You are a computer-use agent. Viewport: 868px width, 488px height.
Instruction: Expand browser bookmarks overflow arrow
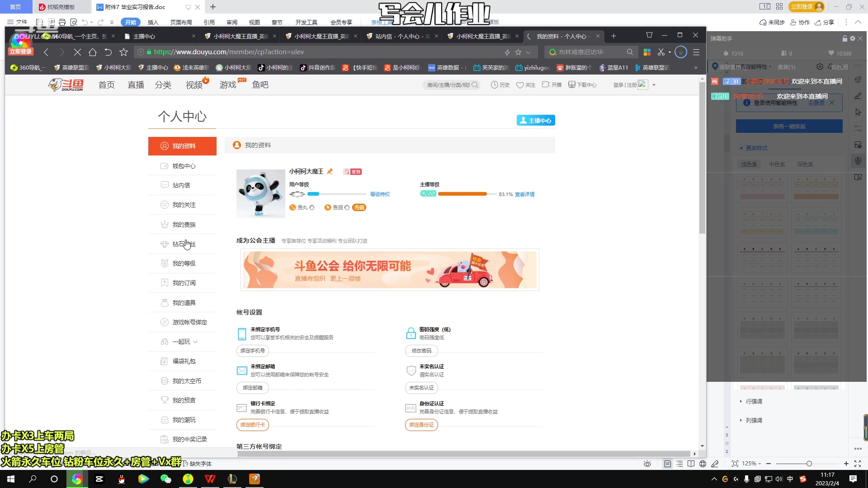[x=696, y=68]
